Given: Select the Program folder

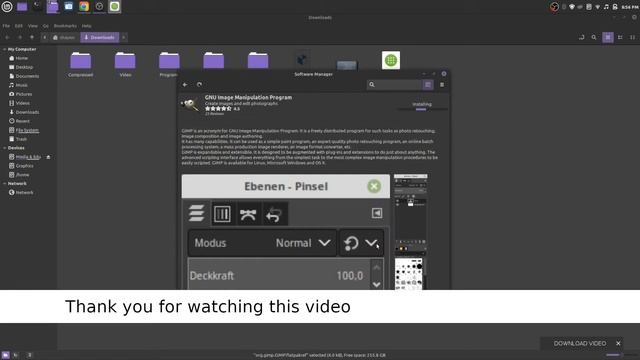Looking at the screenshot, I should pos(169,64).
